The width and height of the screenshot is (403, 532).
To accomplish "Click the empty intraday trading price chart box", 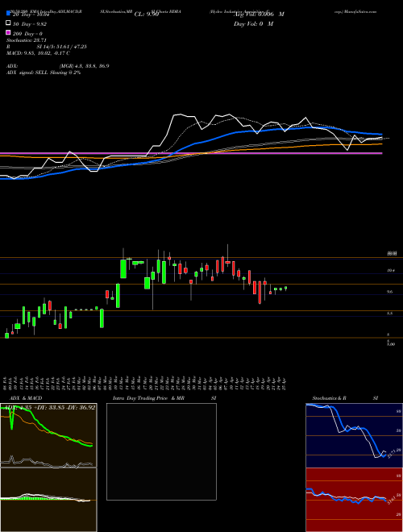I will [161, 451].
